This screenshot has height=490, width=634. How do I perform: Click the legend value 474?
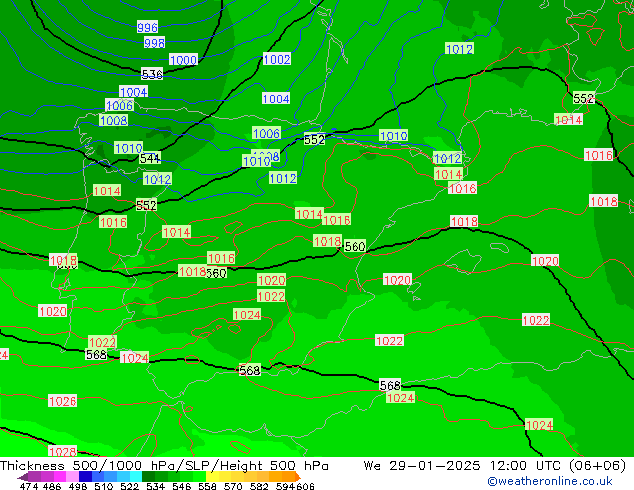(29, 486)
